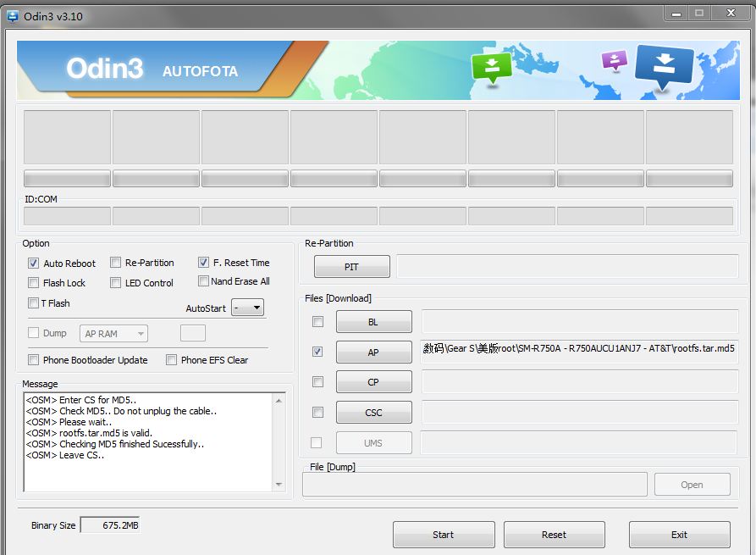Close the Odin3 window
The height and width of the screenshot is (555, 756).
pos(731,13)
